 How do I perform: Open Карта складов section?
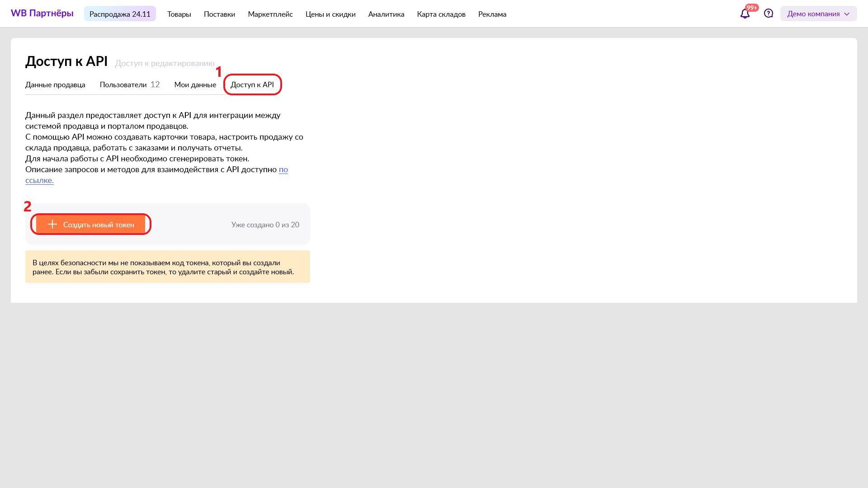(x=441, y=14)
